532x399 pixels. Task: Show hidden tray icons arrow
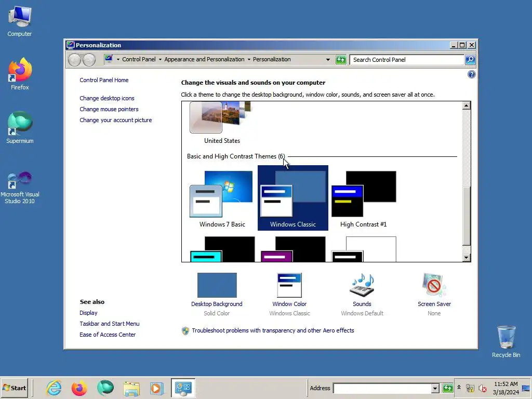point(459,388)
